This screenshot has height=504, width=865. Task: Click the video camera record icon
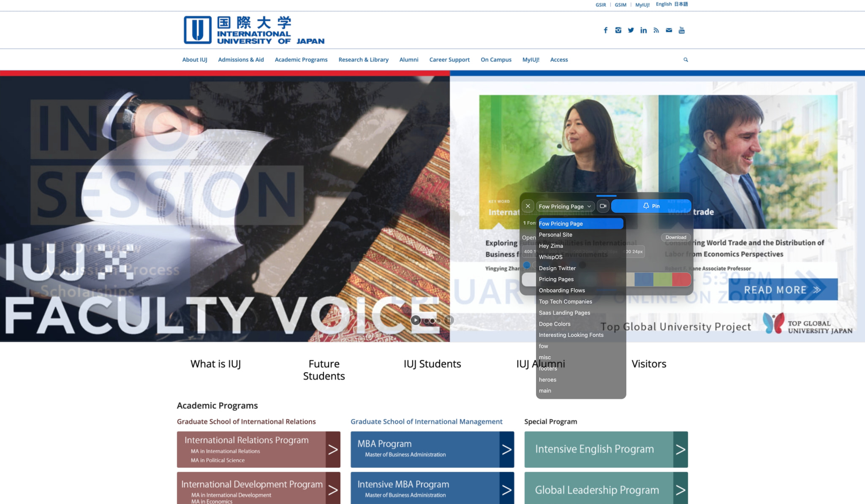(603, 206)
